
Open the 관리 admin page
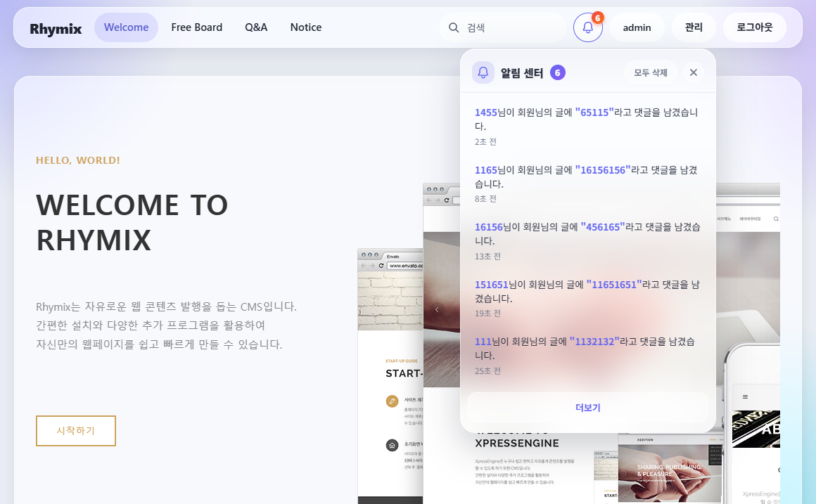coord(693,27)
